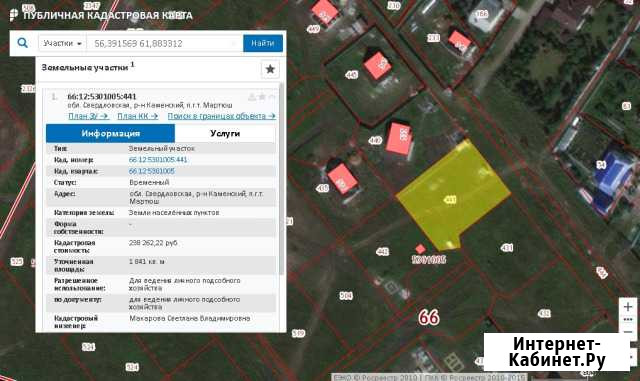This screenshot has width=640, height=381.
Task: Click the coordinates search input field
Action: click(165, 43)
